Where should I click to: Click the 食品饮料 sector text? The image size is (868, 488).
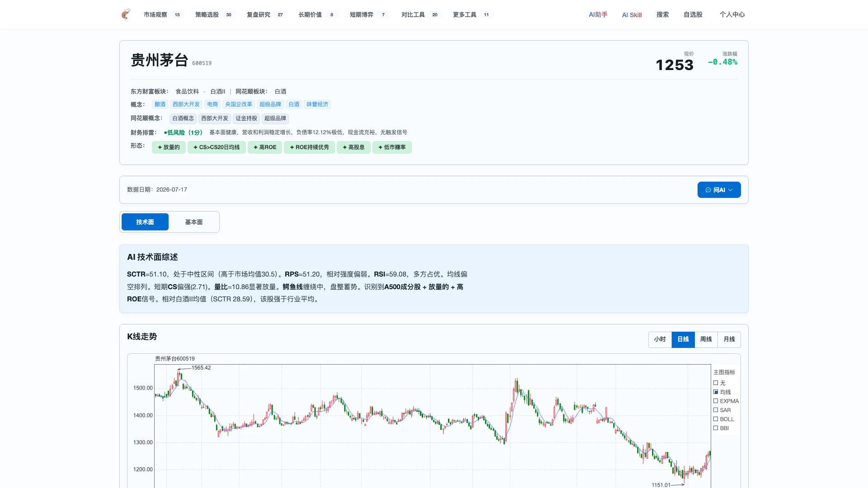tap(187, 92)
